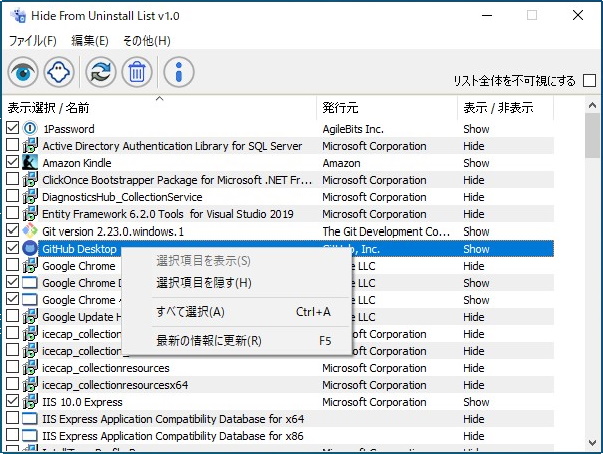Sort by 発行元 column header

[387, 108]
